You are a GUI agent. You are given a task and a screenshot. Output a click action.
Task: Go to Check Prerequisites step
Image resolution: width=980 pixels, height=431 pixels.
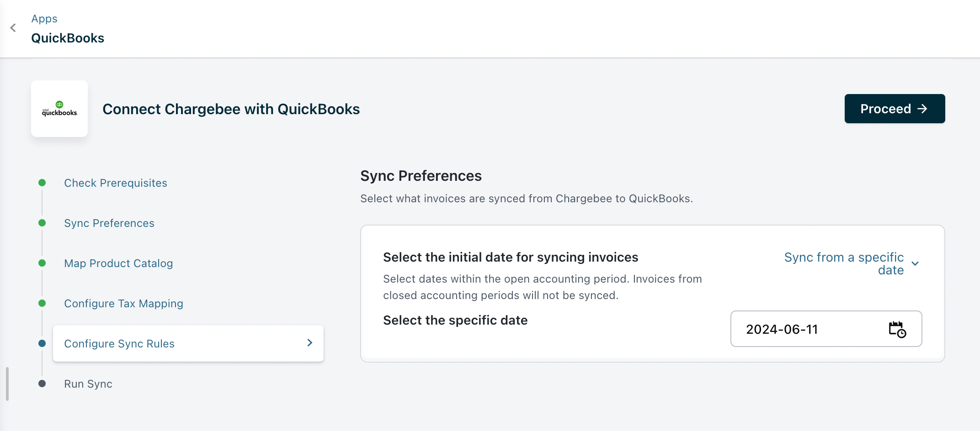[x=116, y=183]
